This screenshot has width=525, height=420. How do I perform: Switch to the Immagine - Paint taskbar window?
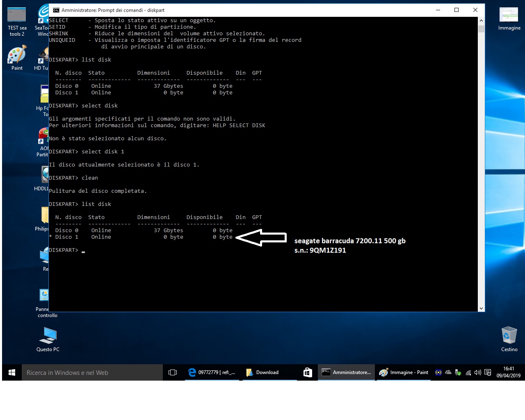(x=404, y=372)
